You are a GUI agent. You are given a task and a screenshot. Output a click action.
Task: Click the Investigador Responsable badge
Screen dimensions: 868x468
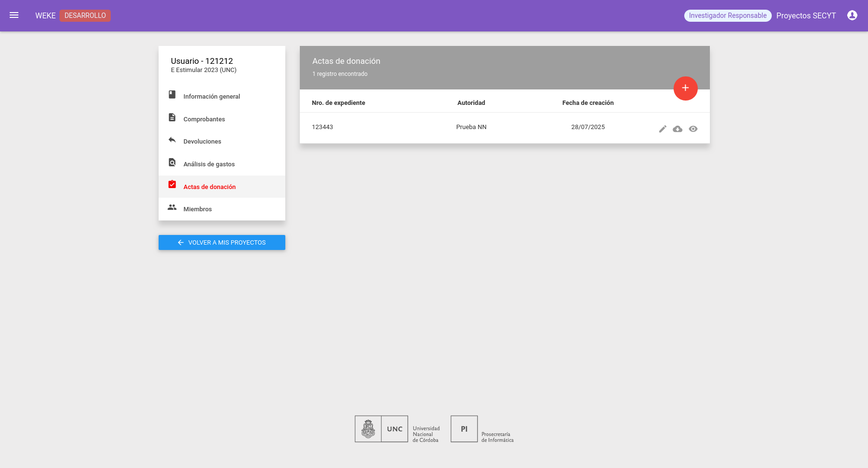click(x=727, y=15)
